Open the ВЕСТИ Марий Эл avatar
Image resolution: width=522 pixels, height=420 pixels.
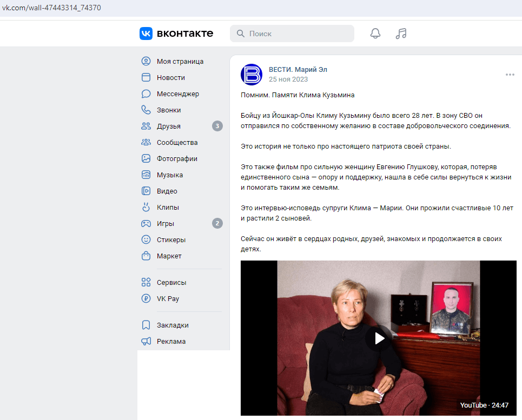252,75
